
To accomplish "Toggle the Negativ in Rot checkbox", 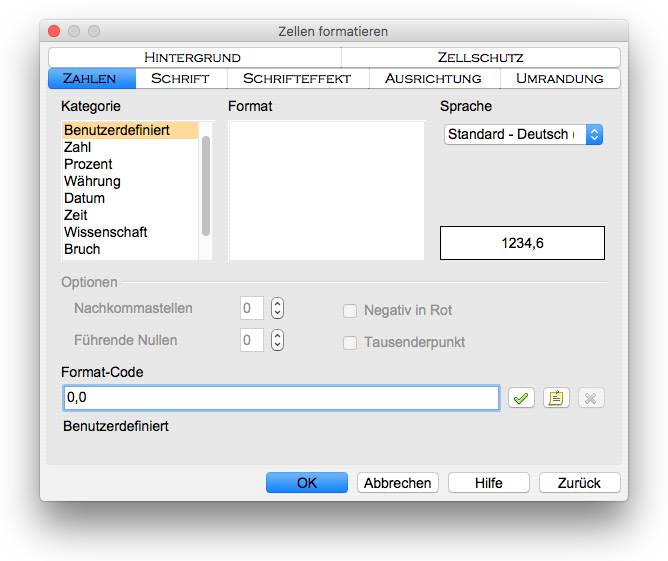I will [x=350, y=311].
